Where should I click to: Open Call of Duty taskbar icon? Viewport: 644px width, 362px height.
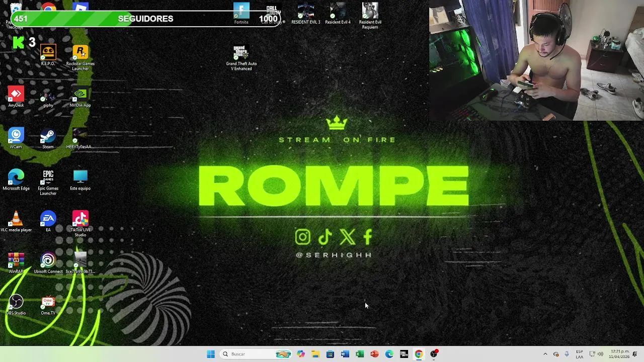tap(404, 354)
